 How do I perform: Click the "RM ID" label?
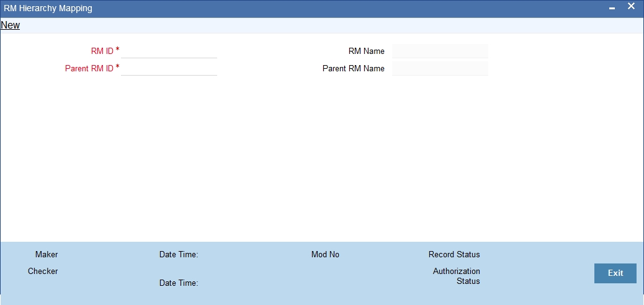(102, 51)
